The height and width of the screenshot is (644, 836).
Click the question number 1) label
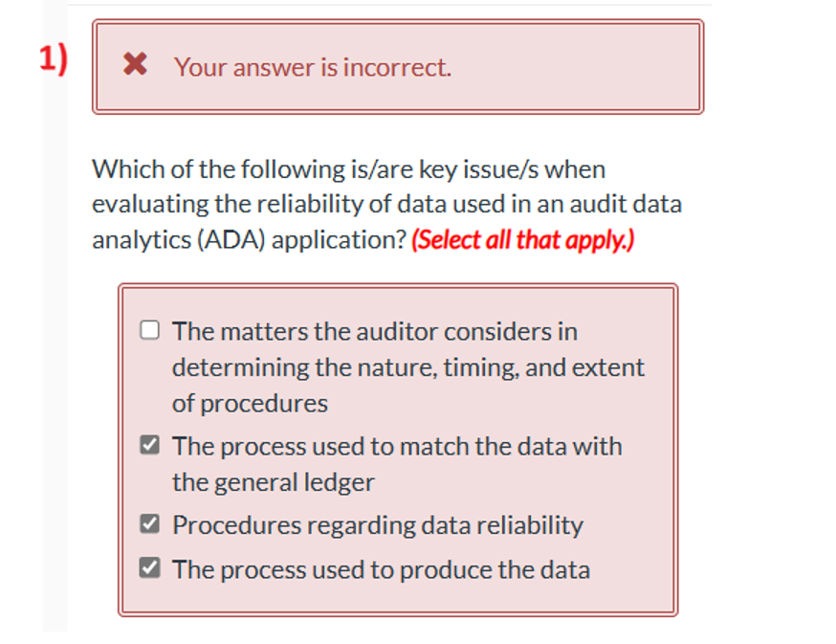pyautogui.click(x=54, y=59)
